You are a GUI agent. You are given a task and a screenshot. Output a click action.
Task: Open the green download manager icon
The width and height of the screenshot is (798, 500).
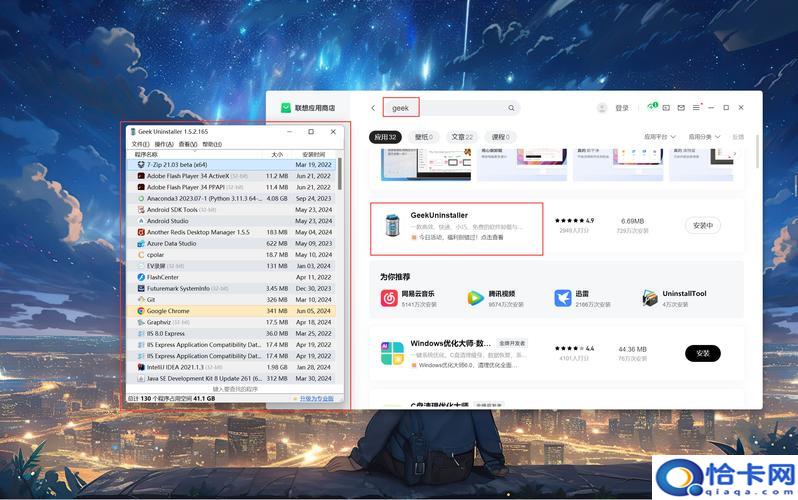click(652, 107)
